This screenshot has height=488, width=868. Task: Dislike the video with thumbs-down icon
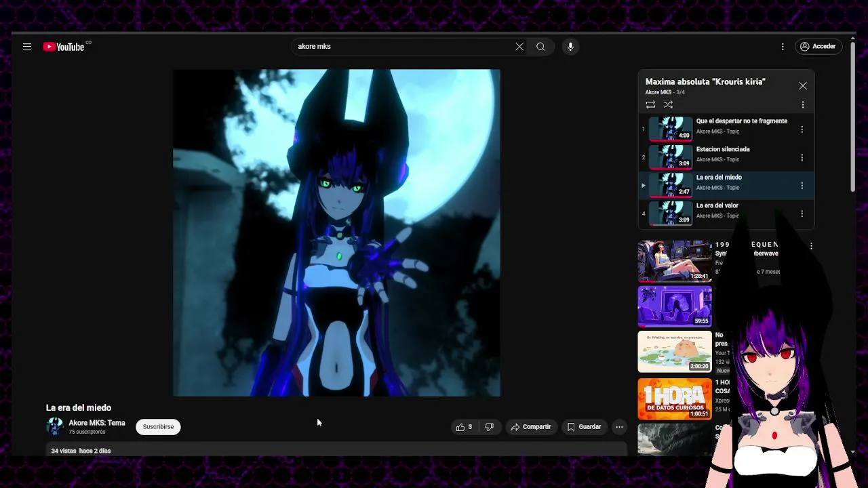click(489, 427)
